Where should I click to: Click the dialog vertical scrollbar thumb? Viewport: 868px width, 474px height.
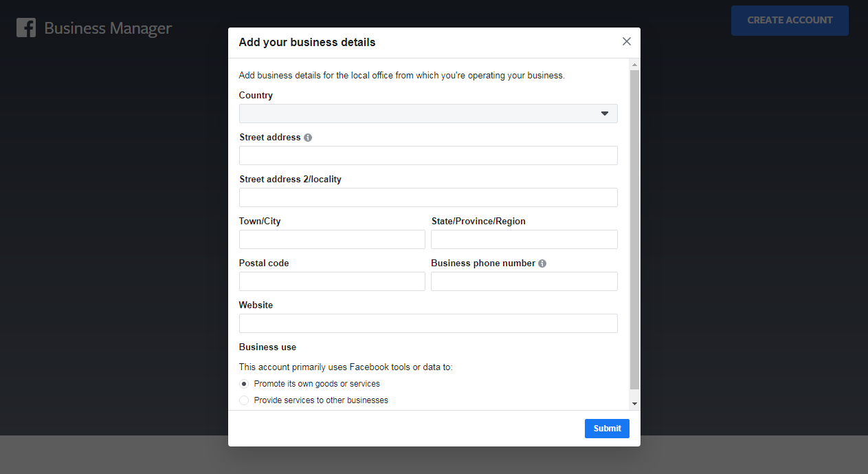pos(634,227)
